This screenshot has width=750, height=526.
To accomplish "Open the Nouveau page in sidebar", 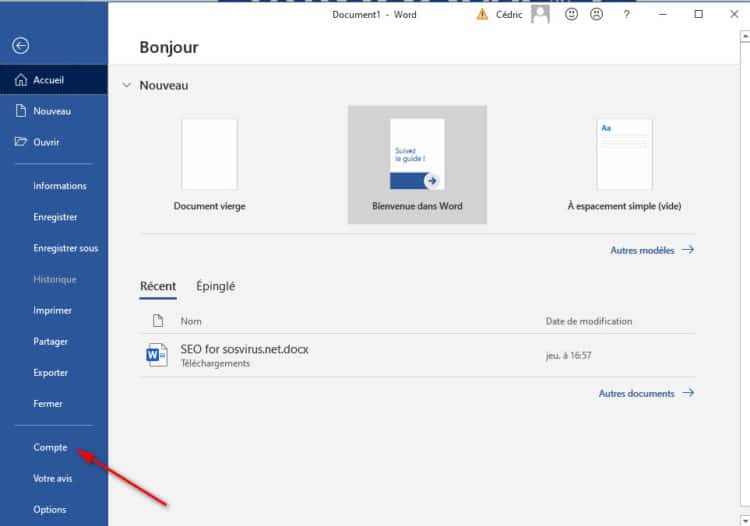I will pos(51,111).
